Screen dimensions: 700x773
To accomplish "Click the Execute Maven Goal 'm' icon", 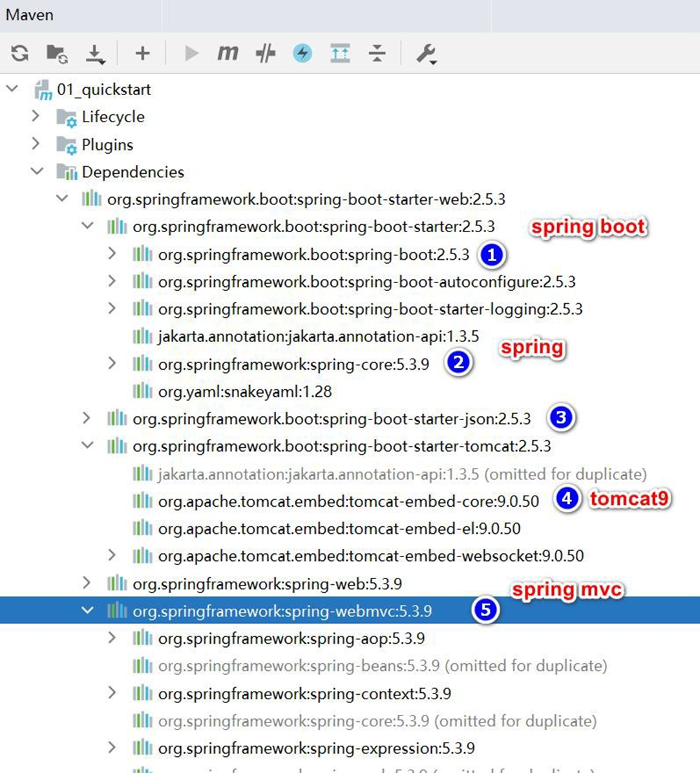I will coord(228,53).
